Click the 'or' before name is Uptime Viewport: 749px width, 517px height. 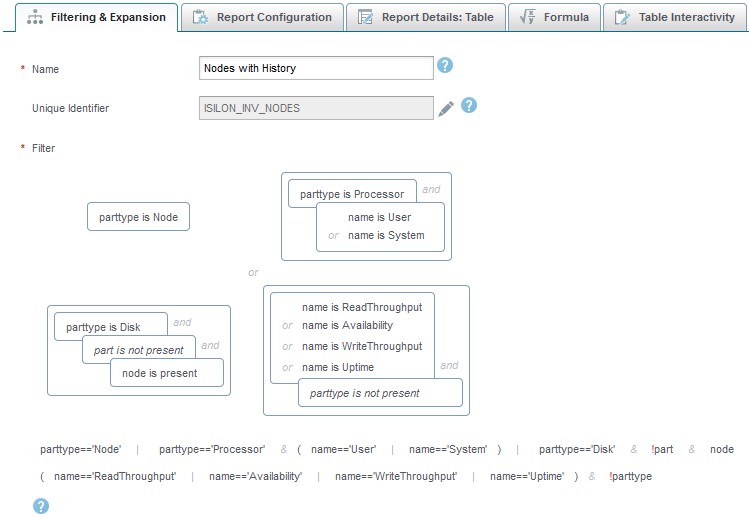click(287, 367)
